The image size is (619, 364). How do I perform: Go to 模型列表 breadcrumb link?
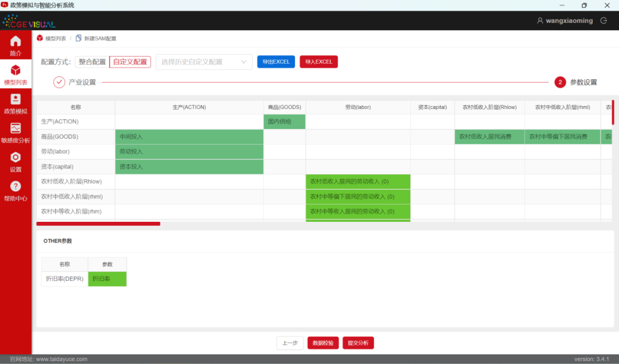(56, 38)
